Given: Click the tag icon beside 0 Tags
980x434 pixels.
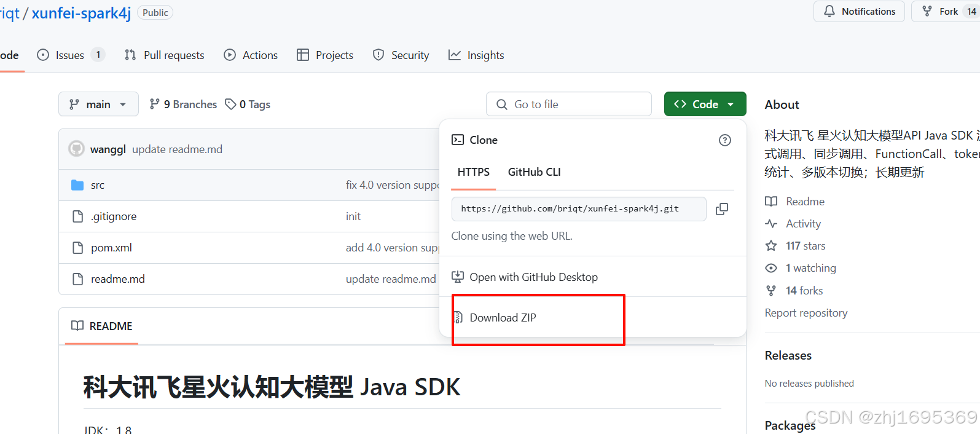Looking at the screenshot, I should tap(230, 105).
